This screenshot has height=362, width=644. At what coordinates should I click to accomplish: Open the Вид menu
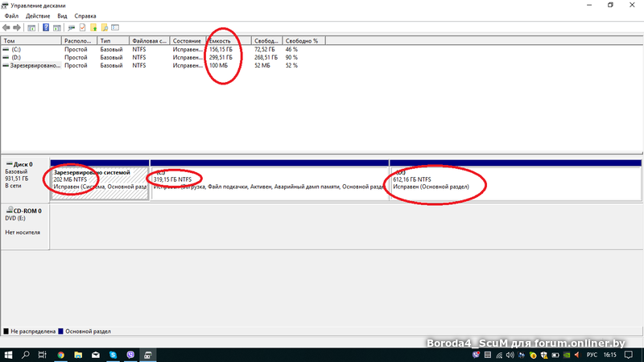62,16
